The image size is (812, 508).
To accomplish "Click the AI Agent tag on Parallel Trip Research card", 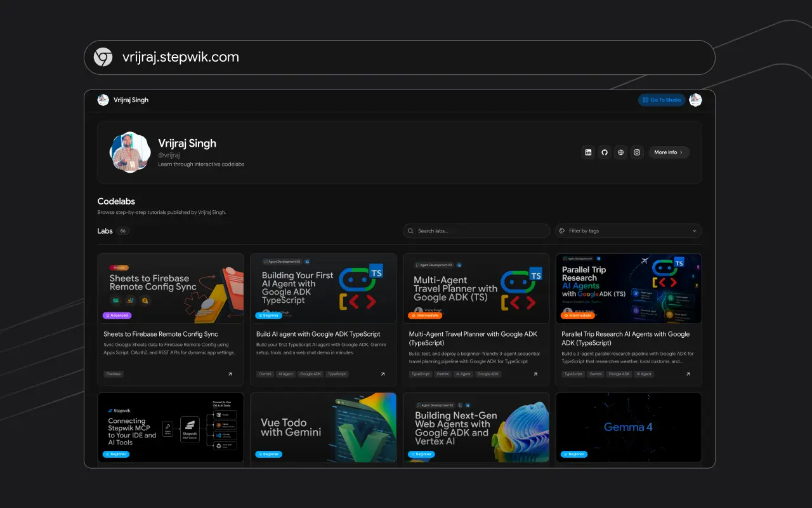I will [x=645, y=374].
